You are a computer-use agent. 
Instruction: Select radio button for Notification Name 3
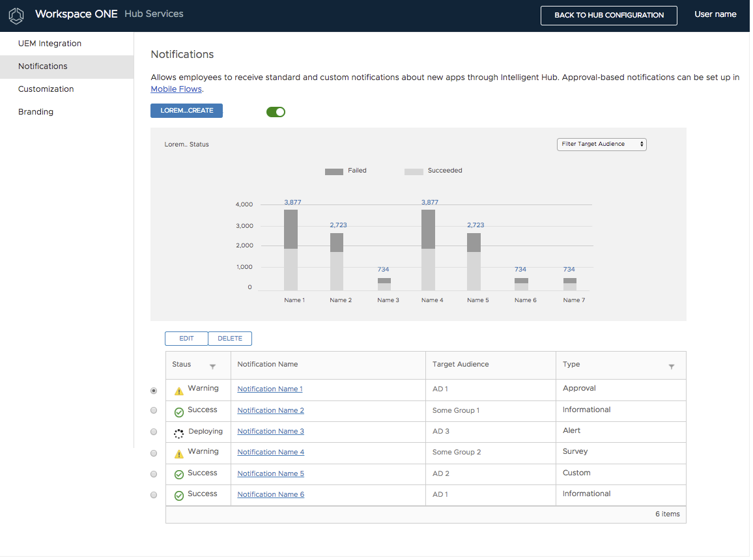coord(154,432)
